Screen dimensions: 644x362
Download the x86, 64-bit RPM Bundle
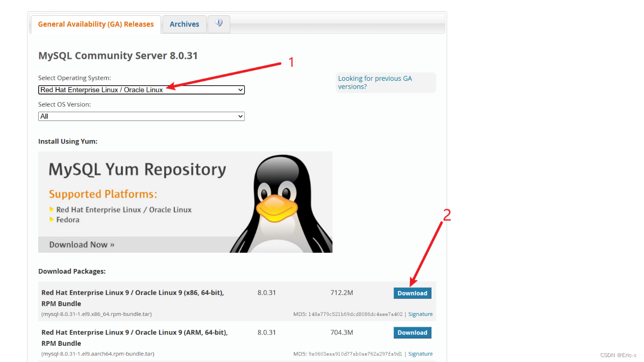click(412, 293)
